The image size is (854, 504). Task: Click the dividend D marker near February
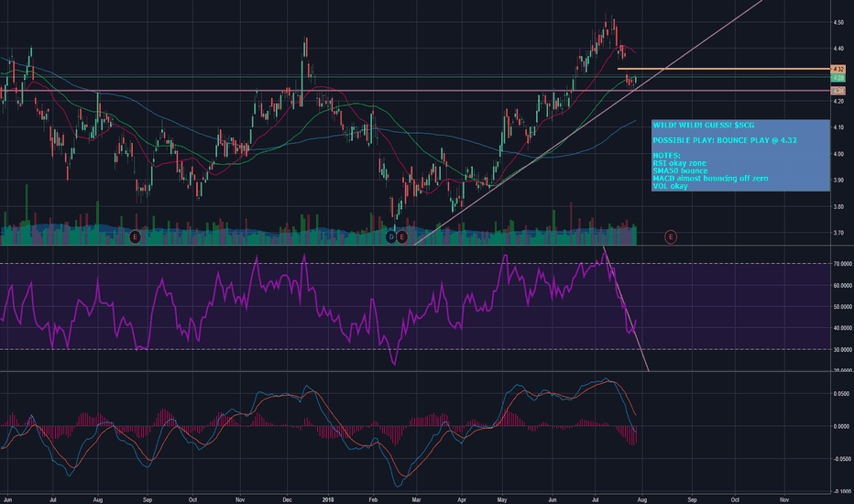coord(390,237)
